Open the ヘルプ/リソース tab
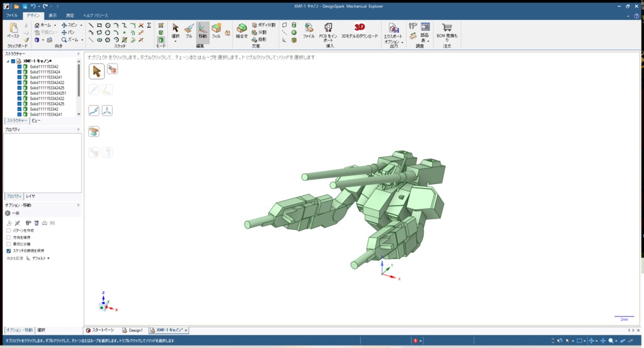Viewport: 644px width, 348px height. pyautogui.click(x=96, y=16)
